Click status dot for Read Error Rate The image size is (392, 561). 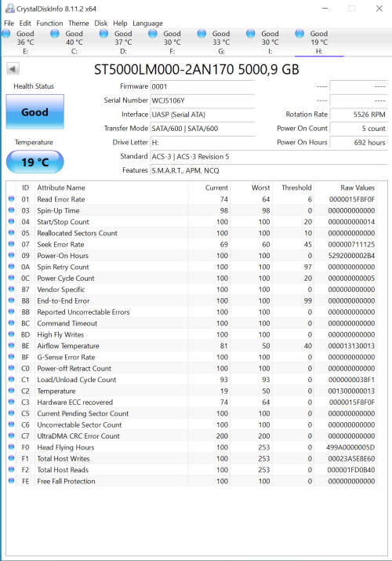click(12, 199)
